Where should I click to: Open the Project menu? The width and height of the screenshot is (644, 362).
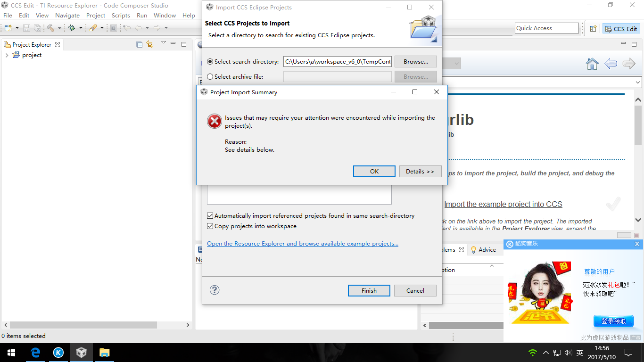pos(96,16)
